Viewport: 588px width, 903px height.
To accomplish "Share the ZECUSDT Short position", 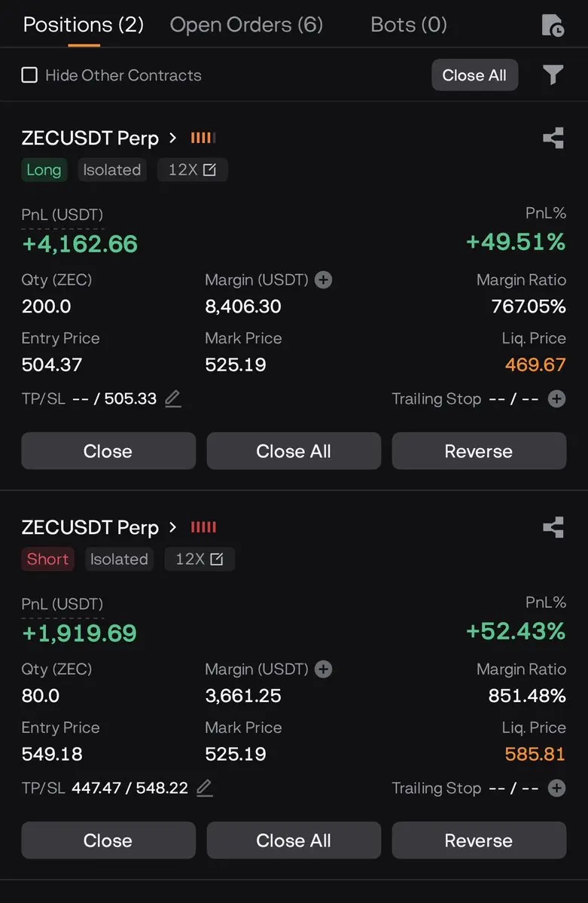I will 553,527.
